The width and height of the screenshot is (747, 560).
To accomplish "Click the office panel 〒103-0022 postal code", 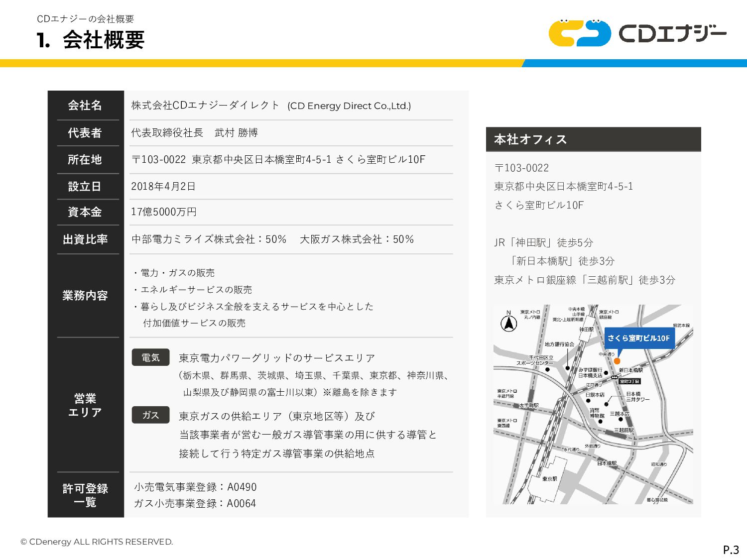I will [x=521, y=168].
